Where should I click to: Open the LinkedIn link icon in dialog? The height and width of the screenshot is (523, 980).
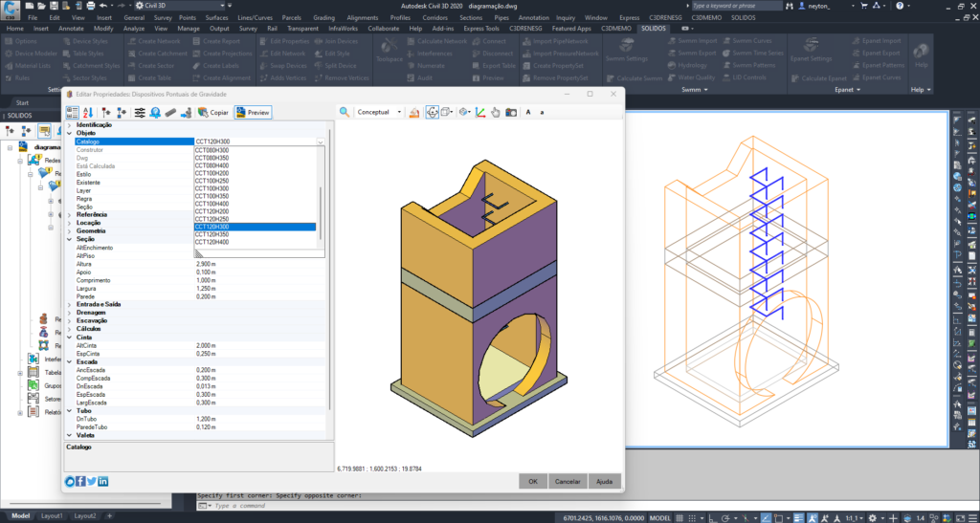click(103, 481)
